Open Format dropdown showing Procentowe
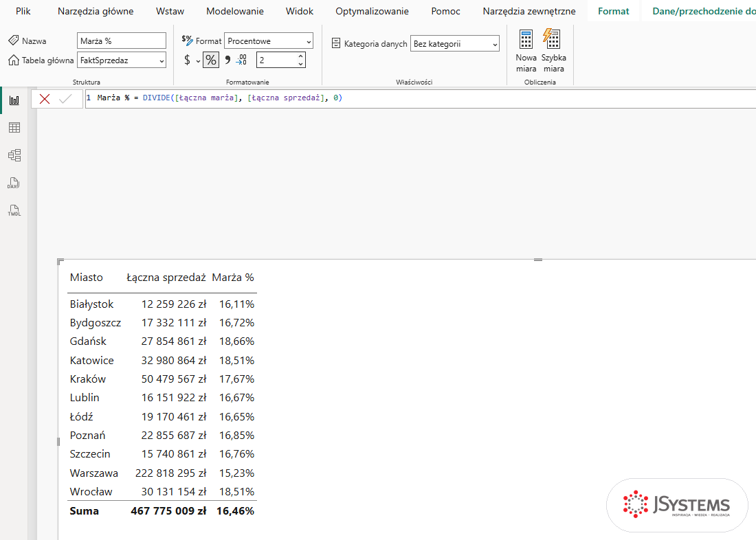Screen dimensions: 756x540 coord(269,41)
